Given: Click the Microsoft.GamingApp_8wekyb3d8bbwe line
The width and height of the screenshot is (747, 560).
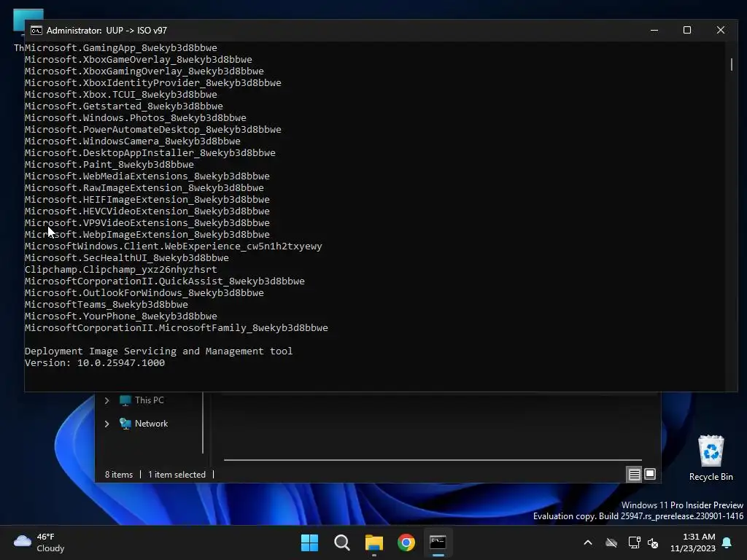Looking at the screenshot, I should 121,48.
